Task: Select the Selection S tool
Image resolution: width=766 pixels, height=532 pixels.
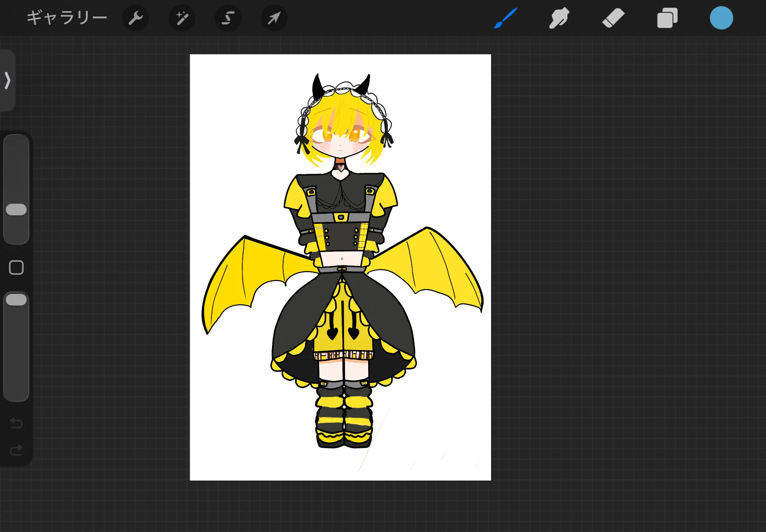Action: pyautogui.click(x=228, y=18)
